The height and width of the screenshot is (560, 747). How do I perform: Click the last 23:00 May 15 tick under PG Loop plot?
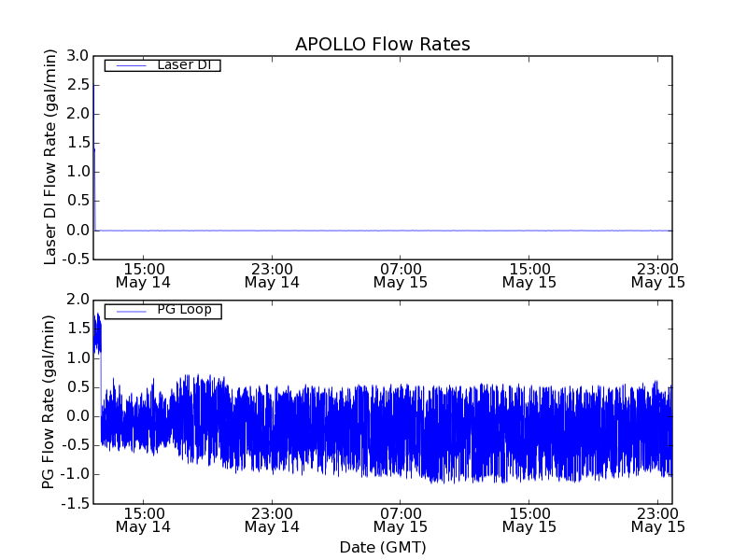pyautogui.click(x=657, y=519)
